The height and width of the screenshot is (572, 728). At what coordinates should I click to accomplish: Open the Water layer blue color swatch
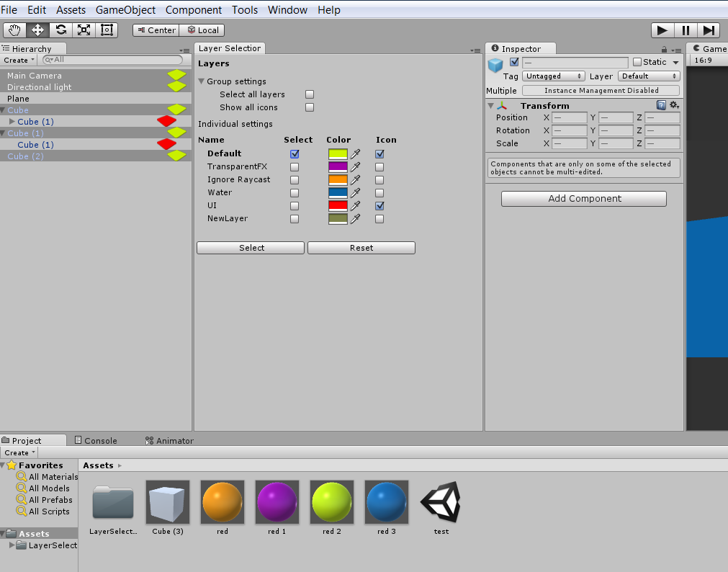[x=338, y=193]
